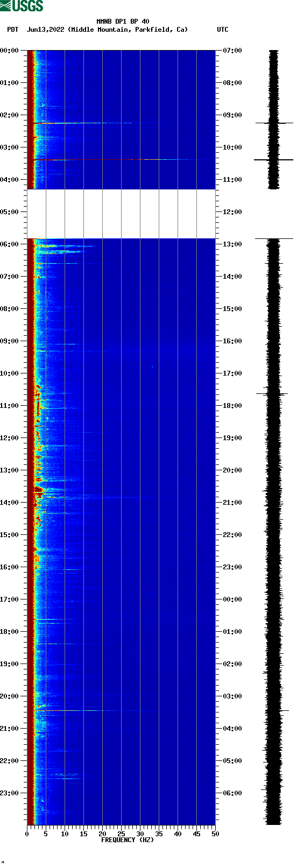Click the USGS logo
Viewport: 297px width, 868px height.
(22, 6)
